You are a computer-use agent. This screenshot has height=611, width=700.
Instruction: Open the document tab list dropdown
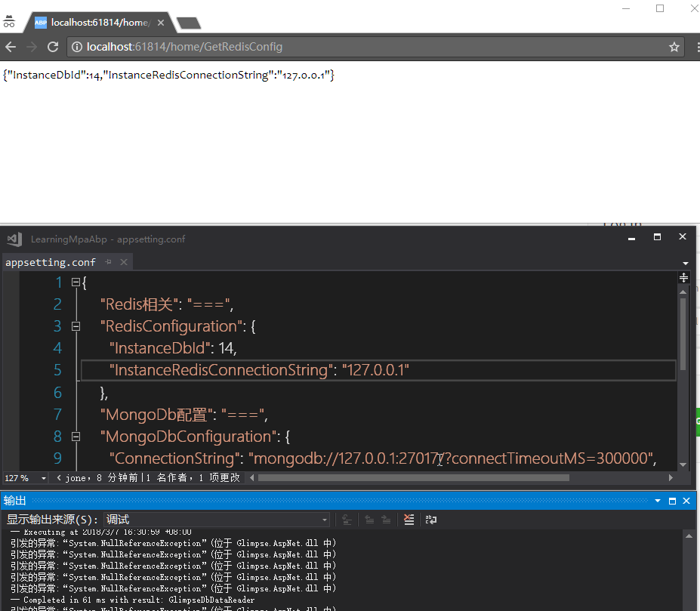pos(685,264)
